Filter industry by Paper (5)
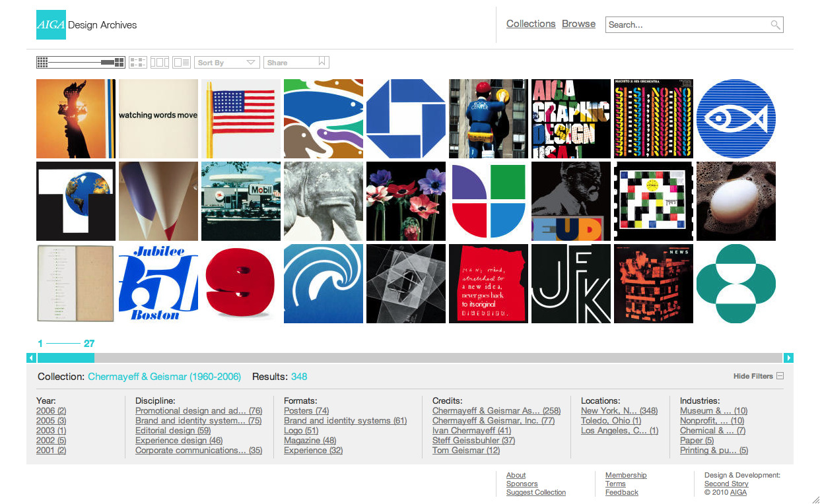820x504 pixels. tap(697, 441)
